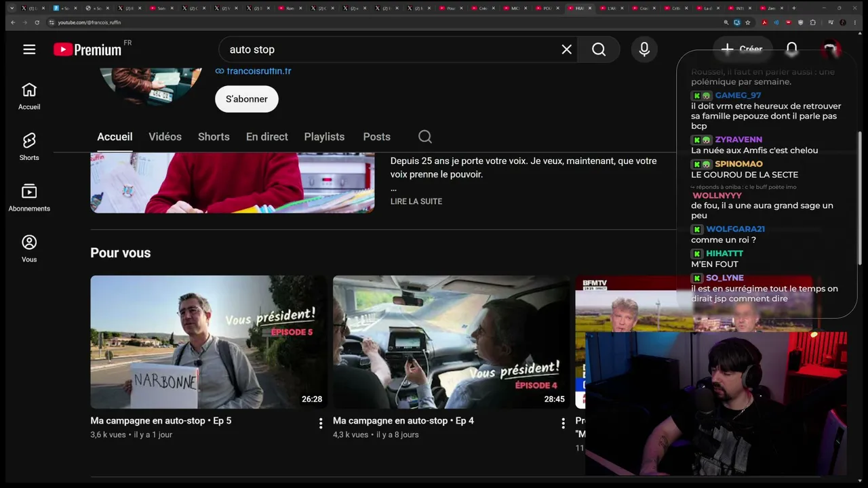This screenshot has height=488, width=868.
Task: Open a new browser tab with plus
Action: 793,8
